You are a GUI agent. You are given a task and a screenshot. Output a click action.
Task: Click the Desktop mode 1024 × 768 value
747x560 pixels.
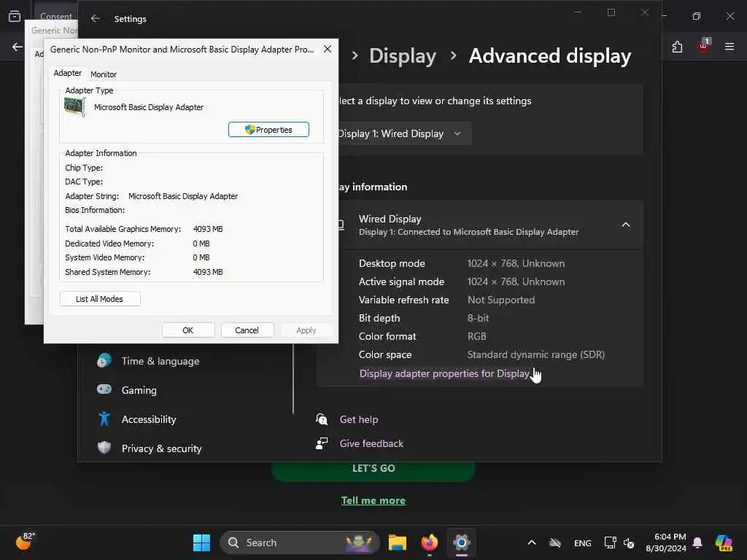pyautogui.click(x=516, y=263)
